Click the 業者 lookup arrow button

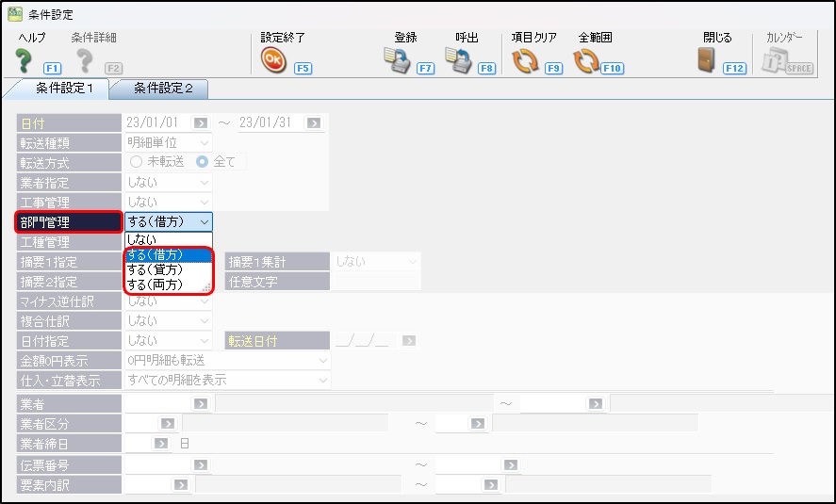pos(200,403)
